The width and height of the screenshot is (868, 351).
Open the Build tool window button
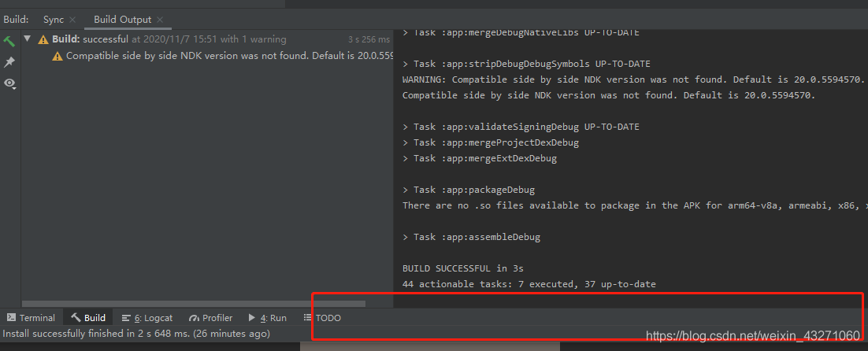point(88,318)
